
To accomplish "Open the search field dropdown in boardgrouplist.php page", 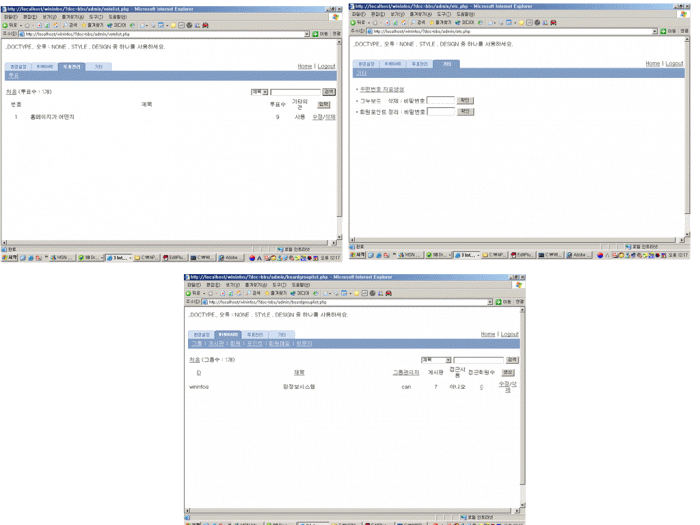I will pyautogui.click(x=448, y=360).
